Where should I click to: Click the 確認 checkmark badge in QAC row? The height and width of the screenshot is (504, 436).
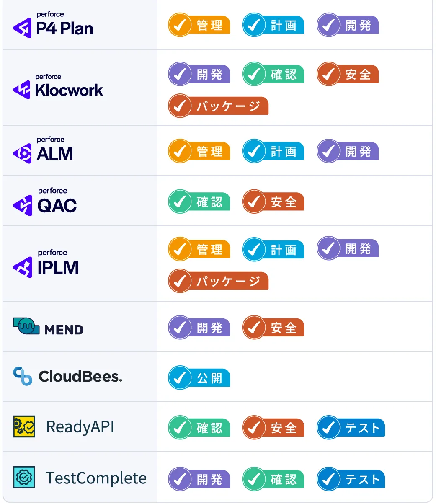(x=199, y=202)
